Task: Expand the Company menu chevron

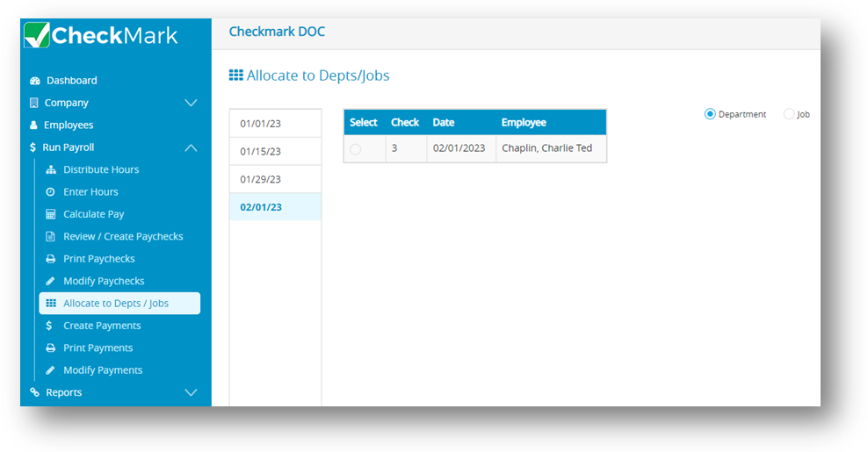Action: pyautogui.click(x=191, y=103)
